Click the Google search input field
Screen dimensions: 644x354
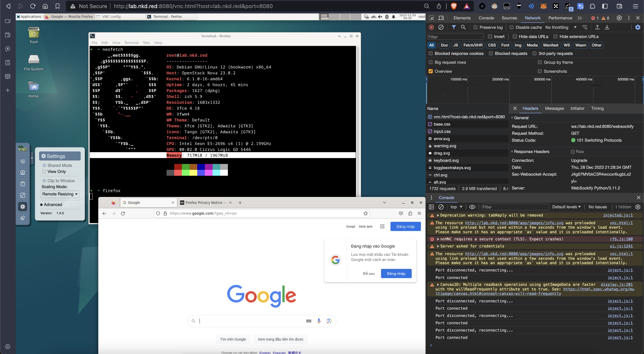click(x=250, y=321)
